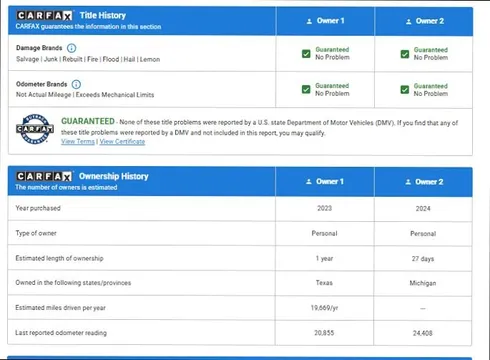Click the Estimated length of ownership label
This screenshot has height=360, width=490.
59,258
